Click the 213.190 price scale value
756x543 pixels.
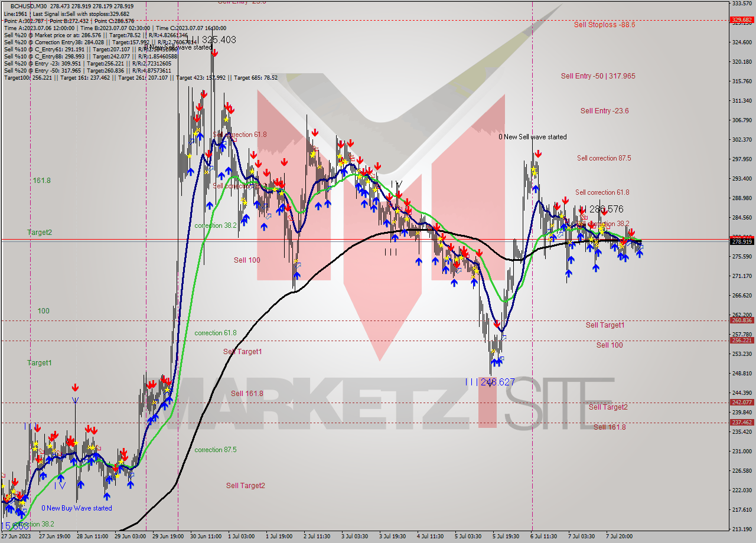pyautogui.click(x=742, y=529)
